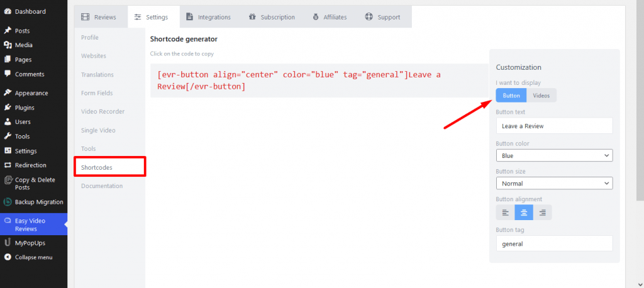Click the Affiliates tab medal icon

click(316, 17)
